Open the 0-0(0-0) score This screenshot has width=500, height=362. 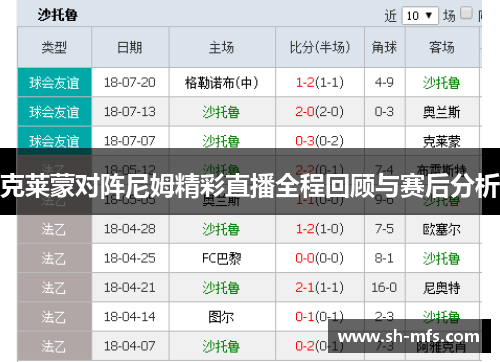(x=320, y=258)
